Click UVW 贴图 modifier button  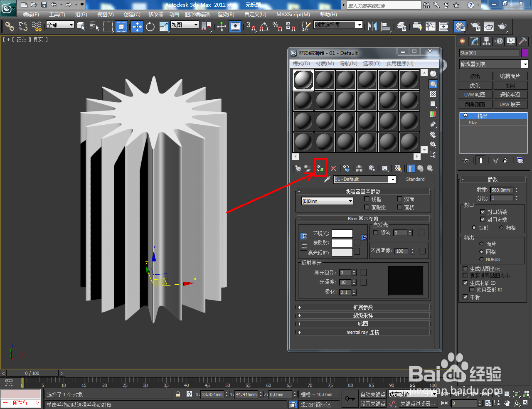pyautogui.click(x=475, y=95)
